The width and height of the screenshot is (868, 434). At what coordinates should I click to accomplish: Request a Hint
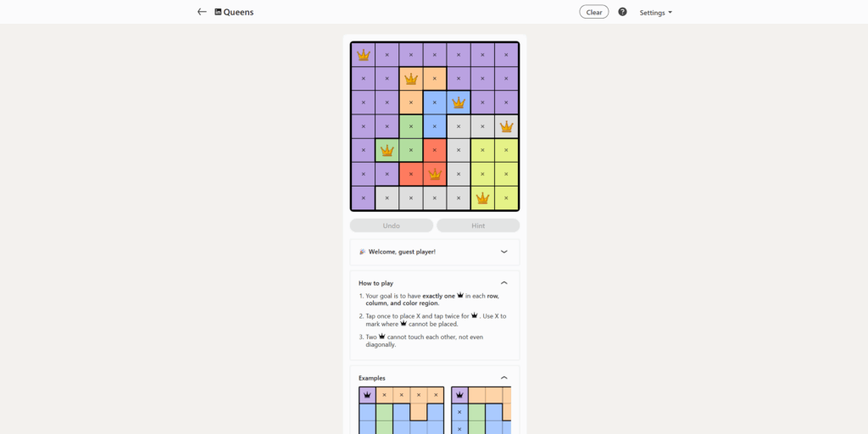click(478, 225)
